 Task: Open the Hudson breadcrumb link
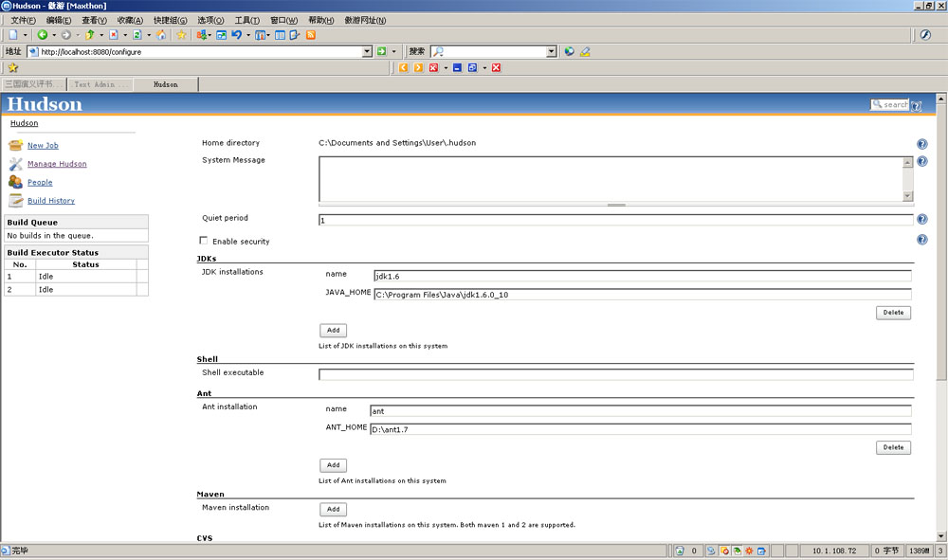coord(24,123)
